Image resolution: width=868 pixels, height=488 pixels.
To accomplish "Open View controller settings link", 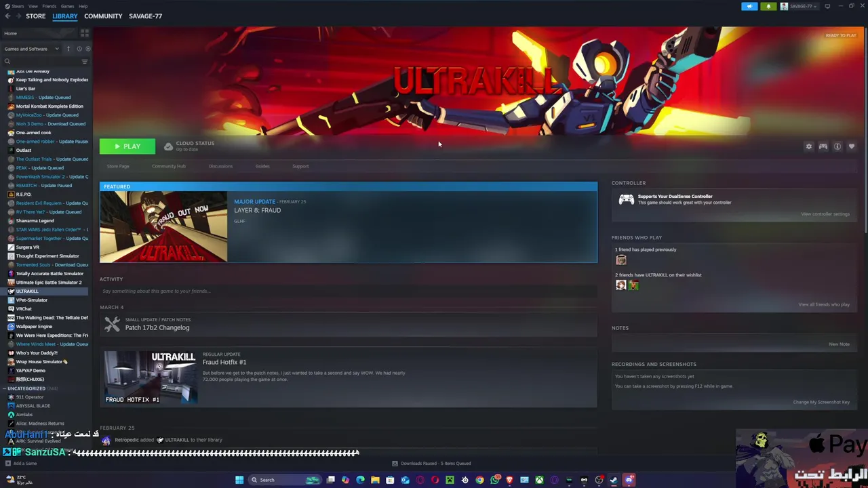I will point(825,214).
